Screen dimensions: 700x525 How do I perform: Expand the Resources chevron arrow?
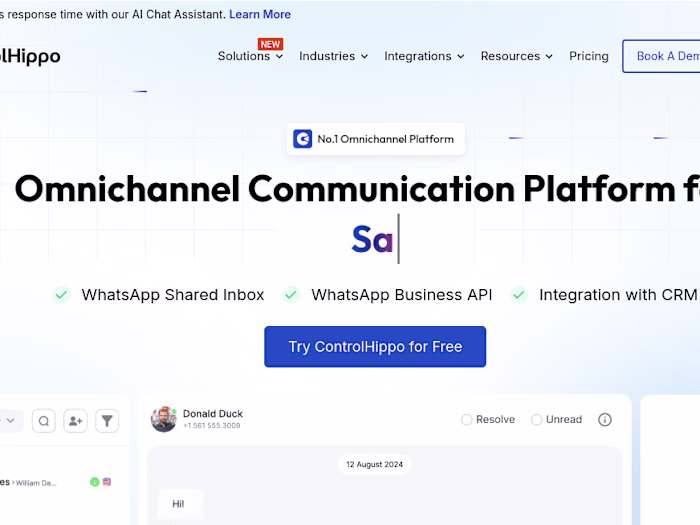point(549,57)
